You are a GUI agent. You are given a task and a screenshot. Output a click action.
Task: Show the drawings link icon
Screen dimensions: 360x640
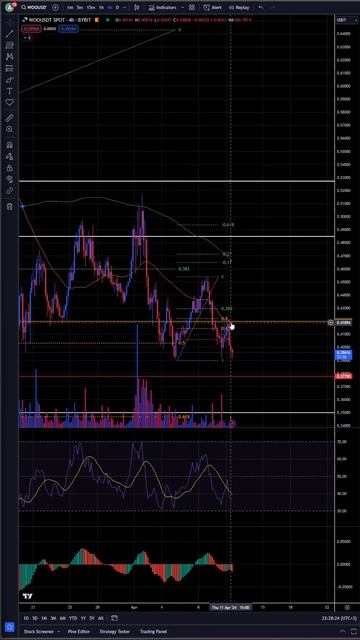coord(9,191)
